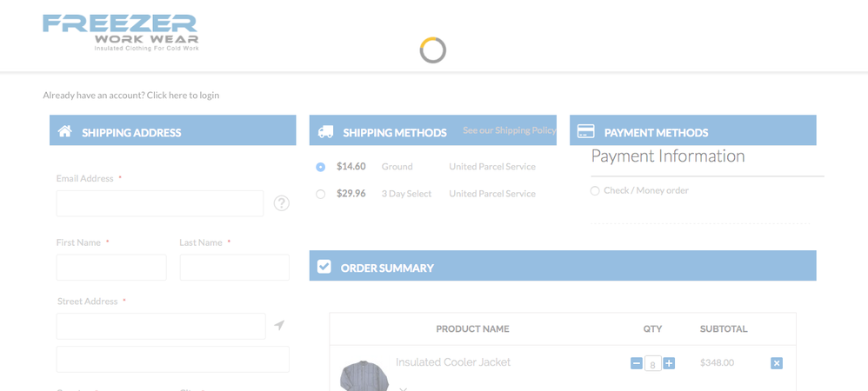The width and height of the screenshot is (868, 391).
Task: Click the credit card payment icon
Action: click(x=586, y=131)
